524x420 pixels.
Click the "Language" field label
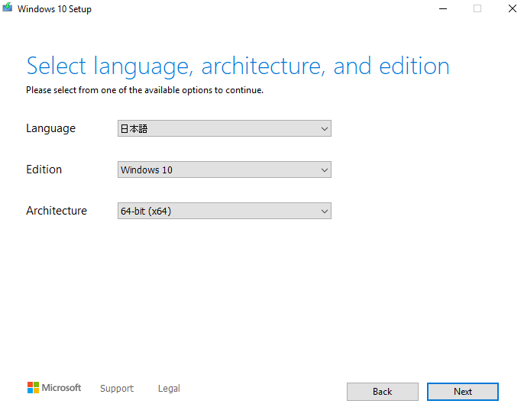[50, 128]
